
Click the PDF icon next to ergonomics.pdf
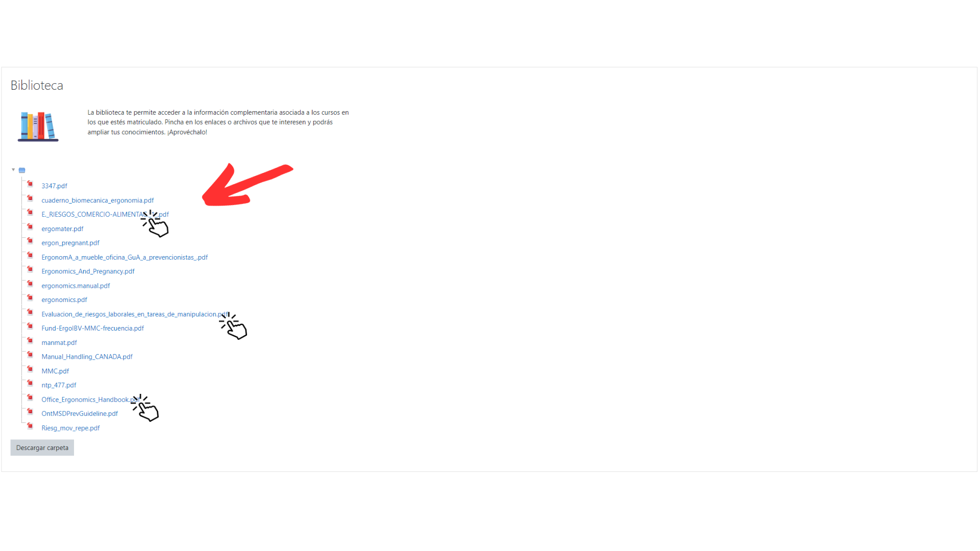[x=30, y=298]
